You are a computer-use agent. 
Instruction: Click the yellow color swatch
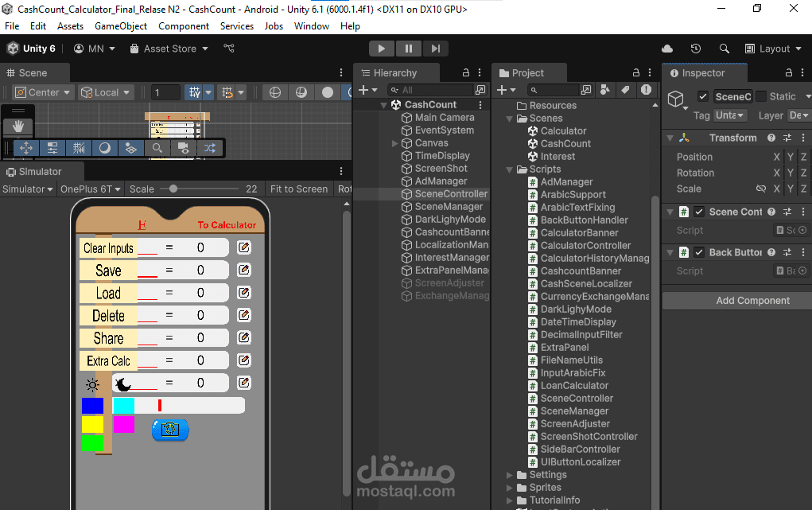coord(93,425)
